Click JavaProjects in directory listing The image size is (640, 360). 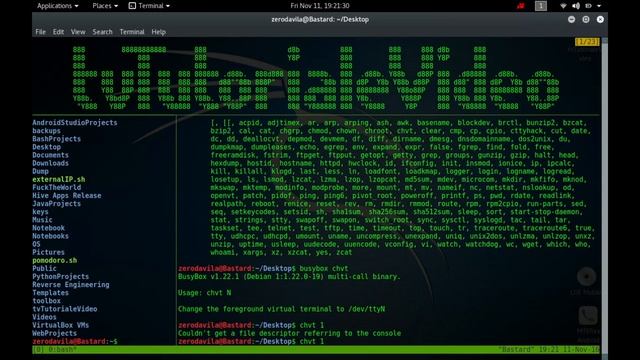[x=57, y=204]
